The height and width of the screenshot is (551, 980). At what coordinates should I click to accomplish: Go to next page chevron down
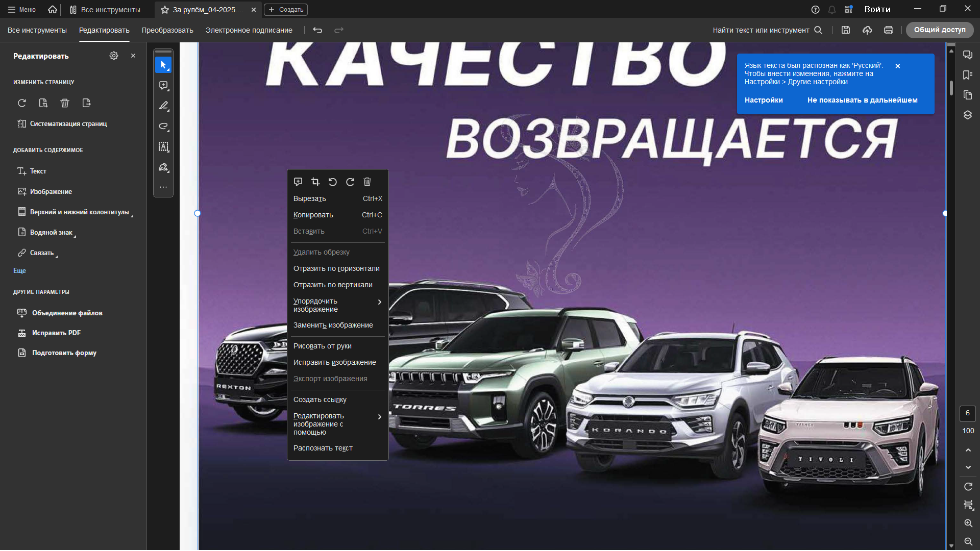[968, 467]
